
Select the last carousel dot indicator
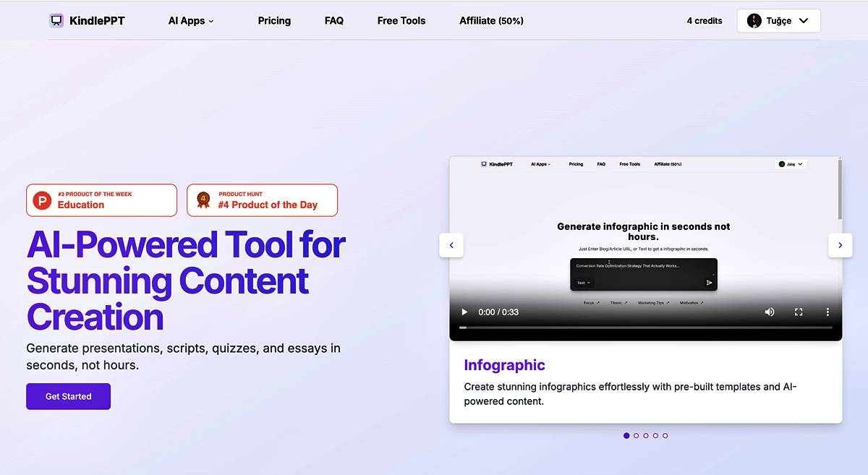click(665, 436)
